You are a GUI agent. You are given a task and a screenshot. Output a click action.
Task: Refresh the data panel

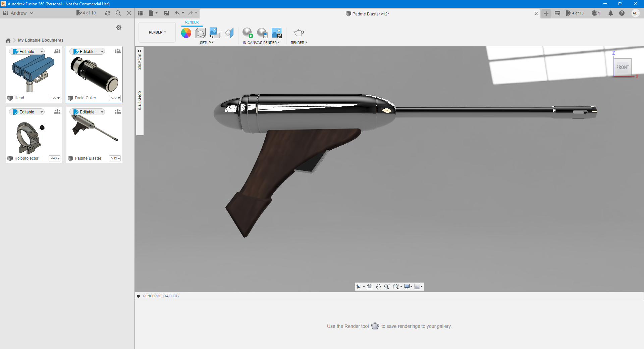(x=108, y=13)
